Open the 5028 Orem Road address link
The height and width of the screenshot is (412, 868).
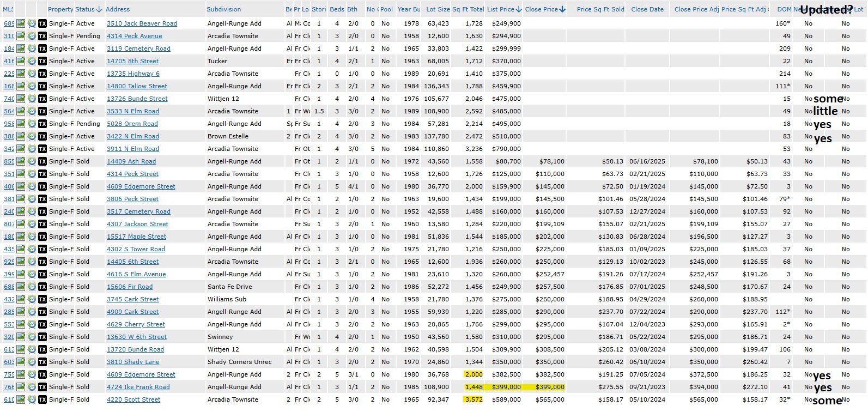click(132, 124)
